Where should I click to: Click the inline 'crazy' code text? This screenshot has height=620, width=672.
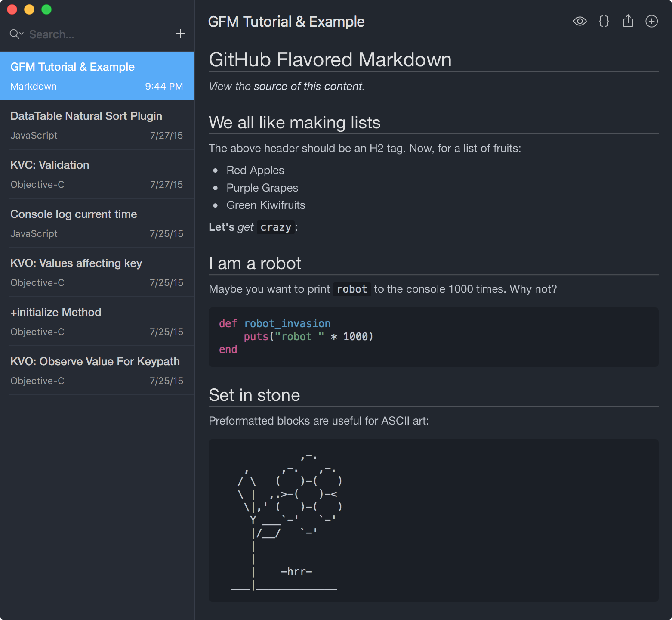pyautogui.click(x=276, y=227)
